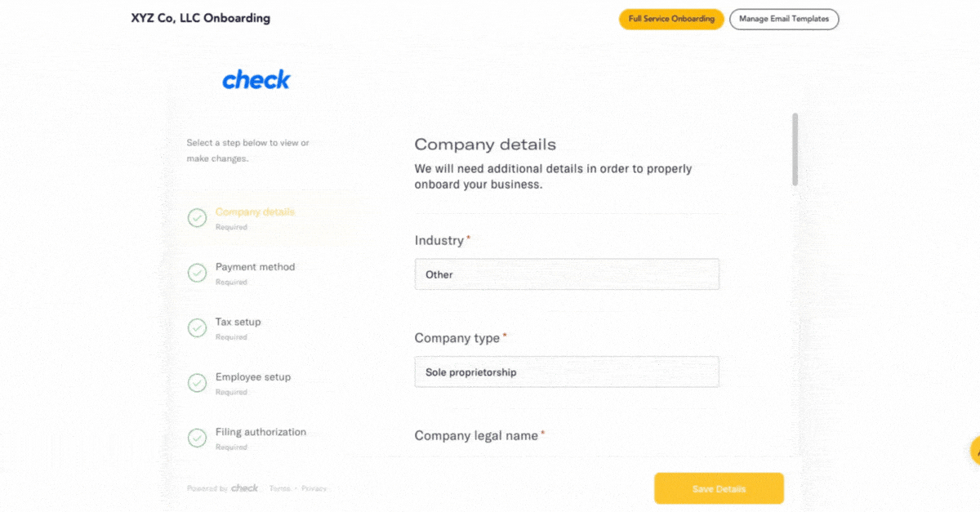The height and width of the screenshot is (512, 980).
Task: Open the Company type dropdown
Action: [x=567, y=372]
